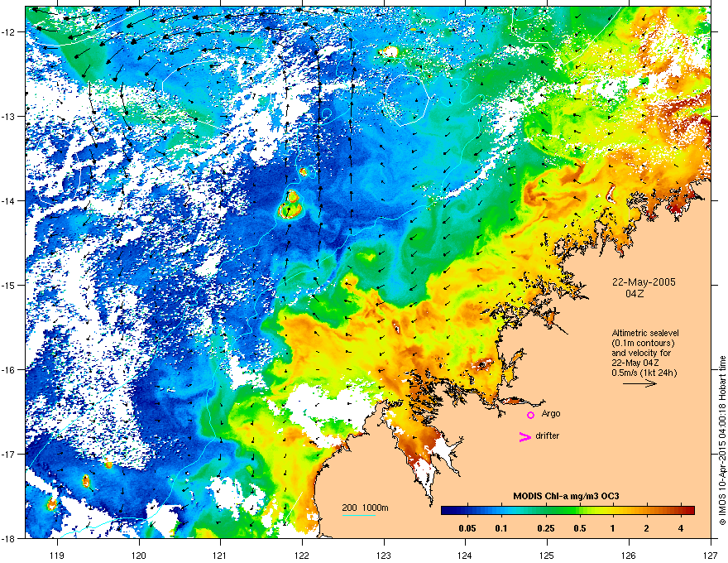This screenshot has height=563, width=728.
Task: Click the colorbar tick label "0.25"
Action: pos(545,528)
